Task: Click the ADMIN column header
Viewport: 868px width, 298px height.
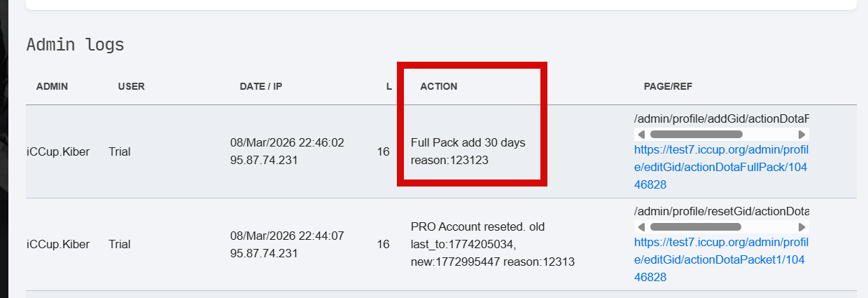Action: 52,87
